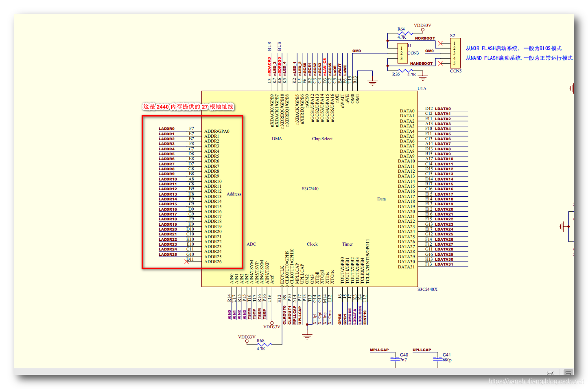Select the L3CLOCK net label

click(360, 315)
